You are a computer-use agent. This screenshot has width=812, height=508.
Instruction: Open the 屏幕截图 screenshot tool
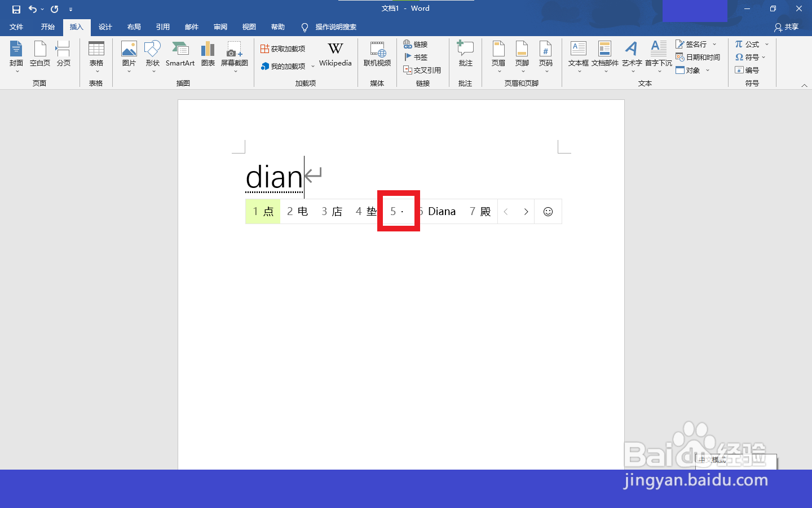coord(235,55)
